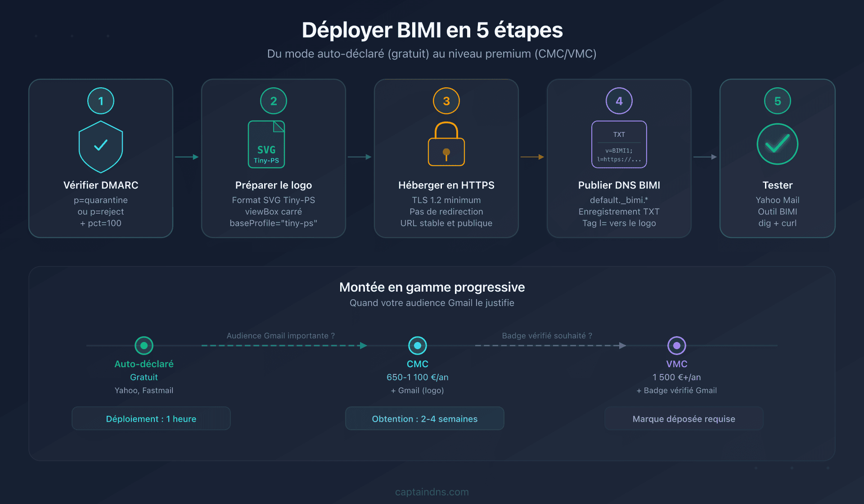Click the Déployer BIMI en 5 étapes title
The width and height of the screenshot is (864, 504).
(432, 30)
